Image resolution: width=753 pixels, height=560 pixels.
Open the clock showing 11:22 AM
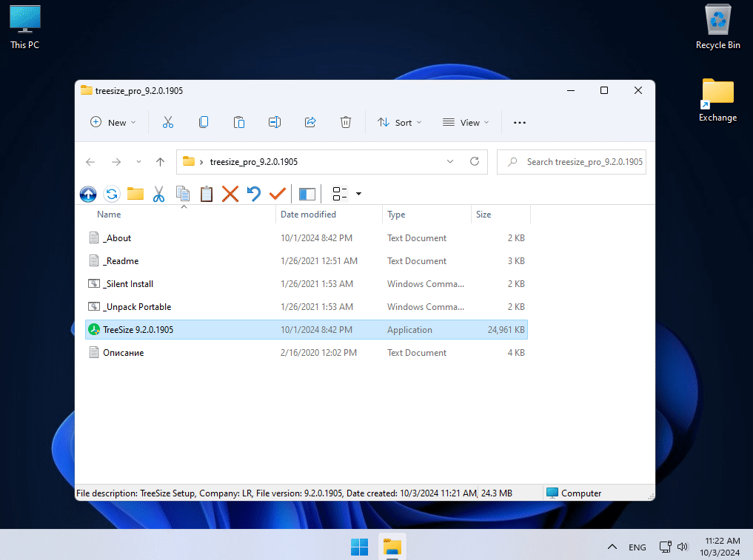[720, 547]
